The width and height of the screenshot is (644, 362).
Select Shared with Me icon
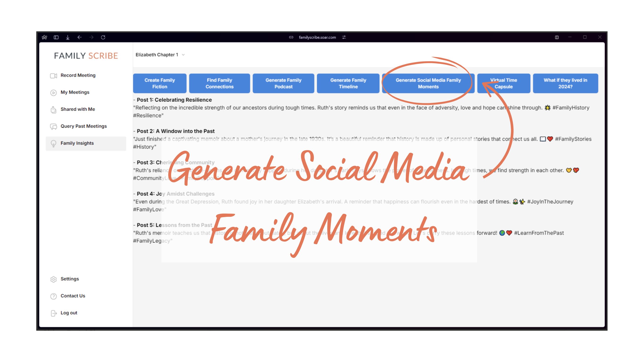point(53,109)
